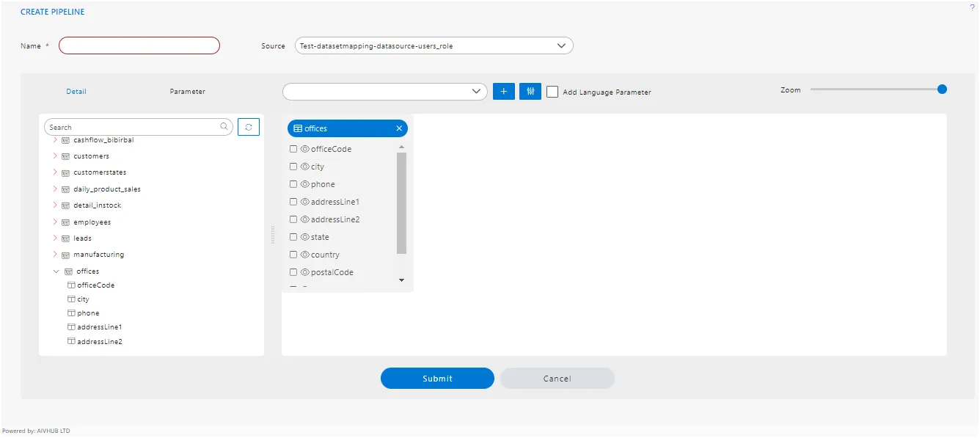Expand the employees tree node

point(55,222)
